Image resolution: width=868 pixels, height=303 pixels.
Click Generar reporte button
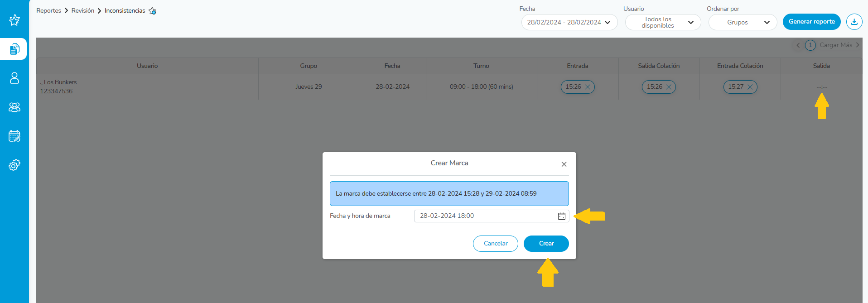(x=811, y=22)
